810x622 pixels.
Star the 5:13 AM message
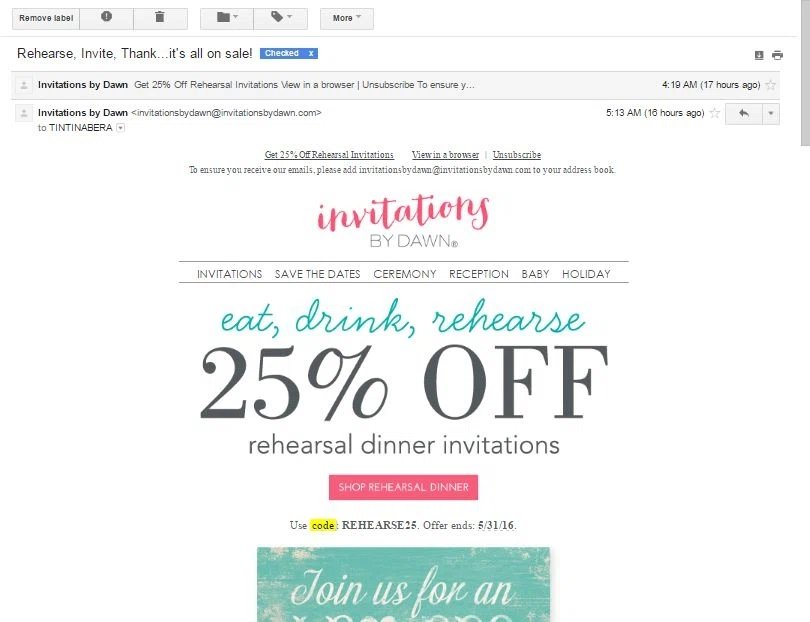click(714, 113)
